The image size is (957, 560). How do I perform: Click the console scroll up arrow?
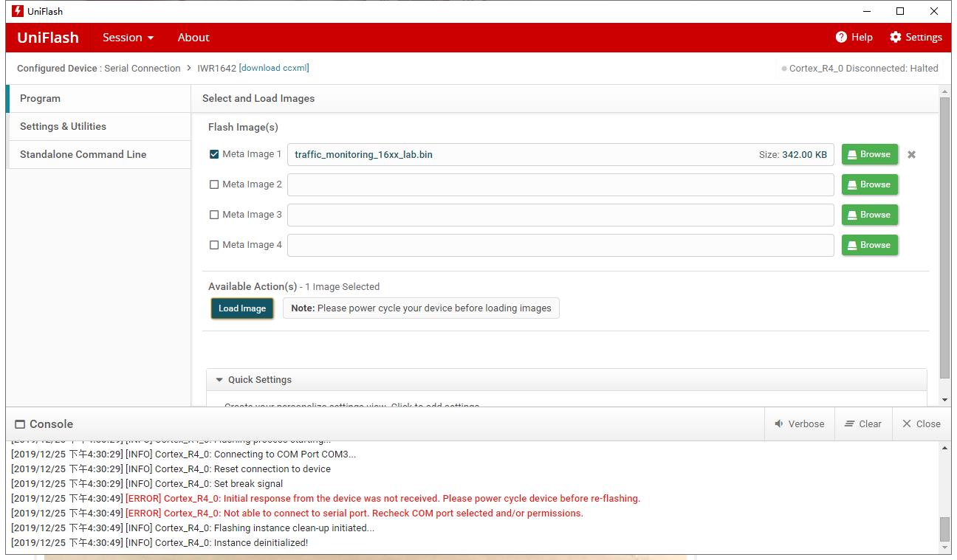[944, 448]
